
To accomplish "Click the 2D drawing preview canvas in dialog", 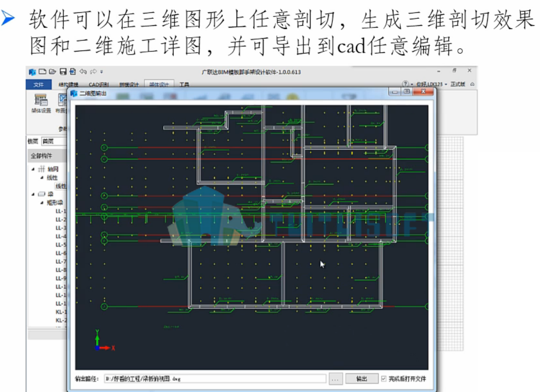I will [252, 237].
